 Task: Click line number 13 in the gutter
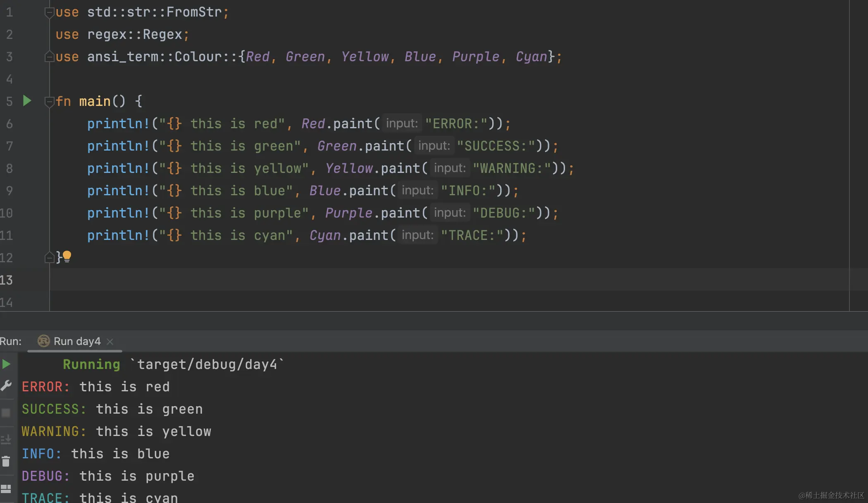coord(7,280)
